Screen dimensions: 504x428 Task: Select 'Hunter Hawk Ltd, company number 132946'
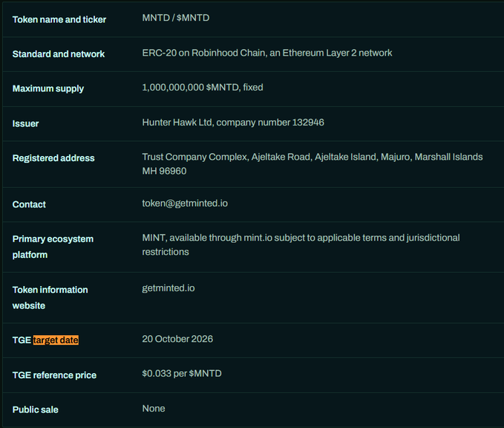[233, 123]
